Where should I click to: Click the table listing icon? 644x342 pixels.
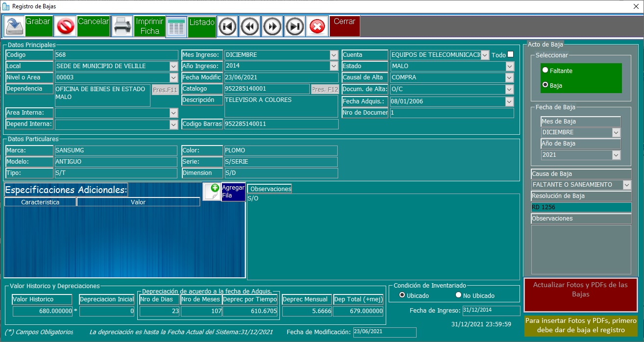click(176, 27)
